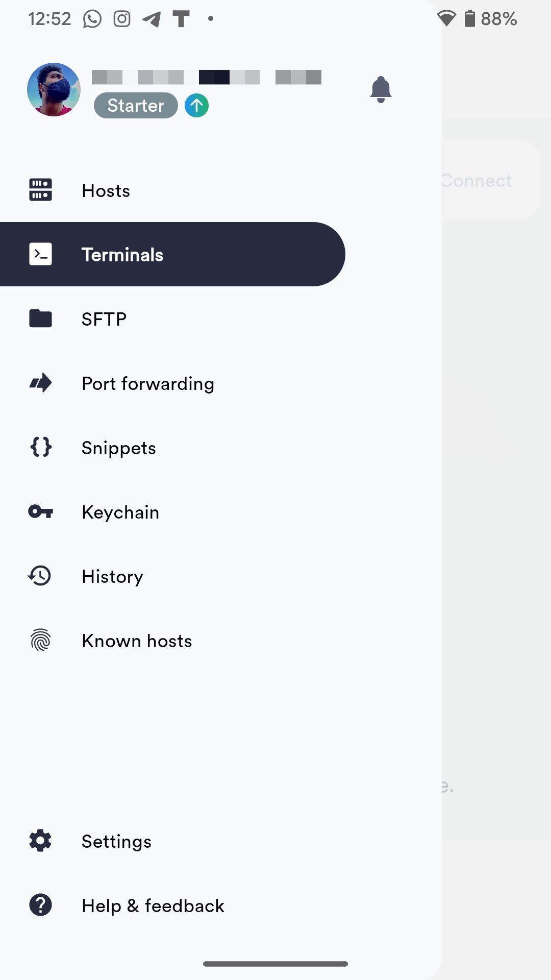Tap the Starter plan badge
The image size is (551, 980).
point(135,105)
